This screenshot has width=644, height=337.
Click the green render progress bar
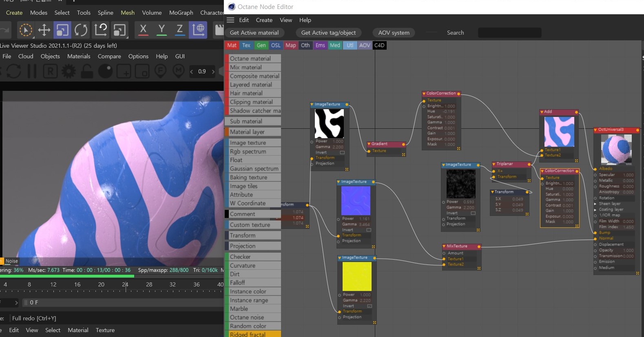click(67, 276)
